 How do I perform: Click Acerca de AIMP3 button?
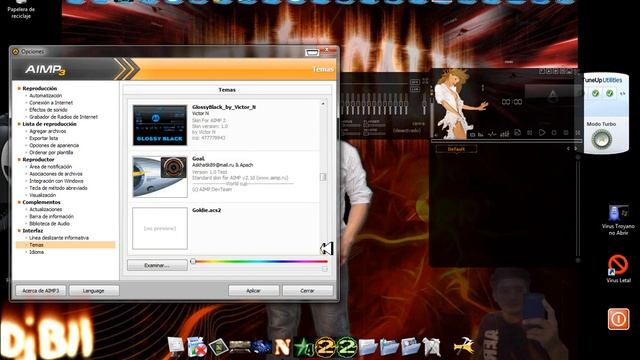(40, 291)
